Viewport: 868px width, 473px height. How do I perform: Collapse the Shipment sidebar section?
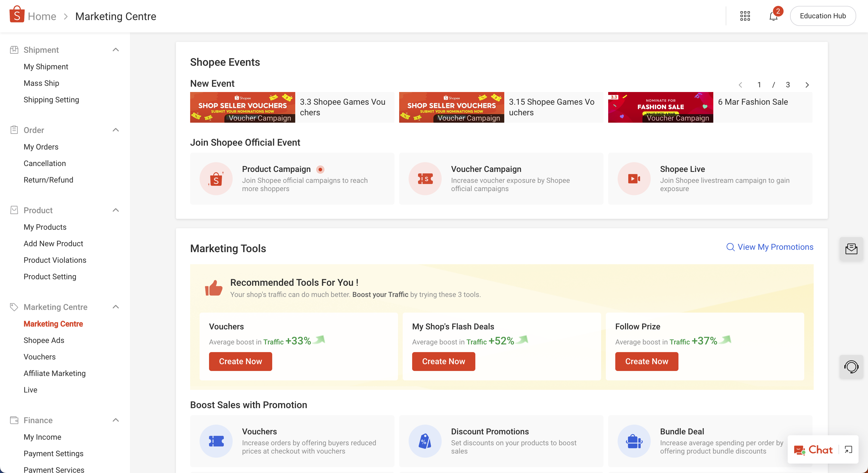[115, 50]
